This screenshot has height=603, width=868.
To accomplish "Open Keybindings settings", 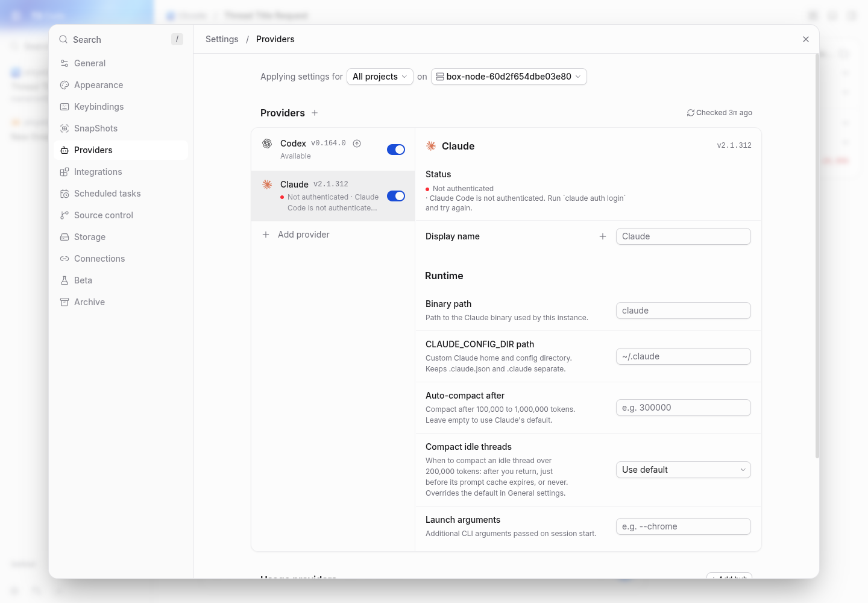I will click(x=121, y=107).
